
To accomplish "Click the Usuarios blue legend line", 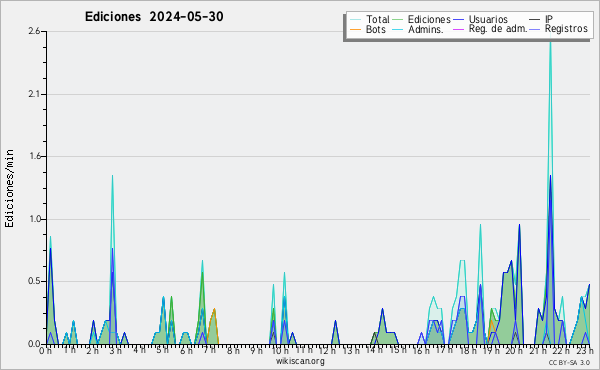I will click(458, 20).
